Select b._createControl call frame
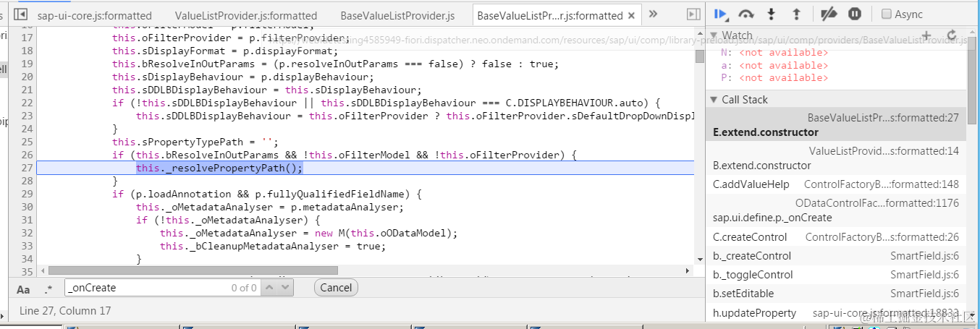The height and width of the screenshot is (329, 980). (x=836, y=256)
